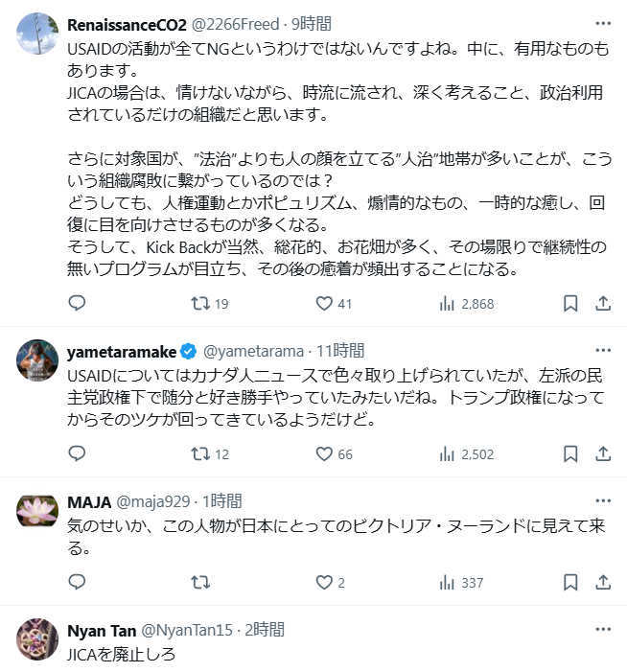Open more options for RenaissanceCO2's tweet
The image size is (627, 672).
pos(603,23)
